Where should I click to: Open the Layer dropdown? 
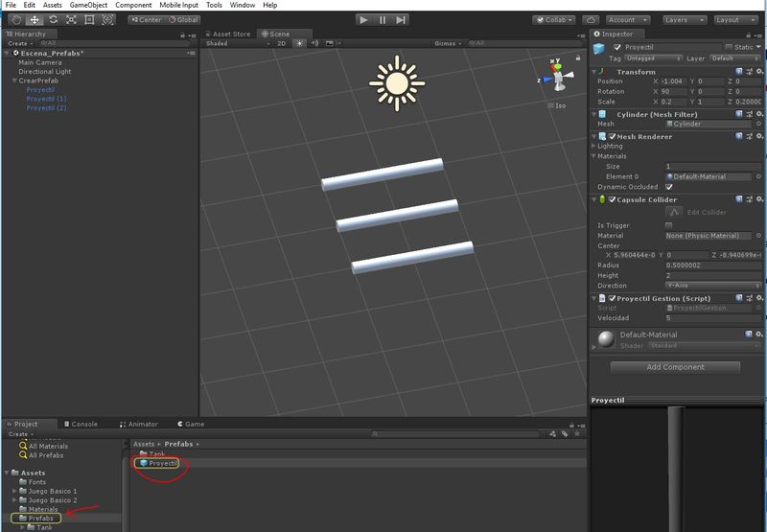[x=734, y=58]
